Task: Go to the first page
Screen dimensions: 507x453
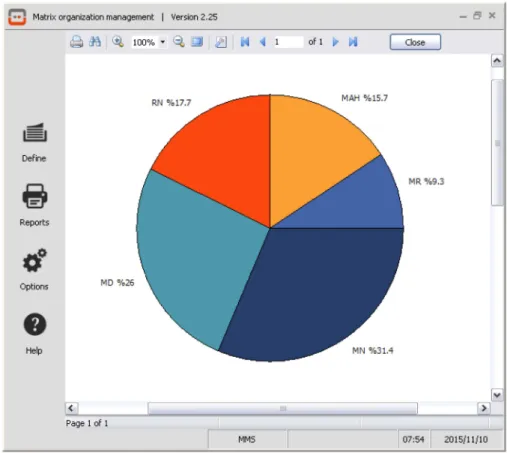Action: click(245, 42)
